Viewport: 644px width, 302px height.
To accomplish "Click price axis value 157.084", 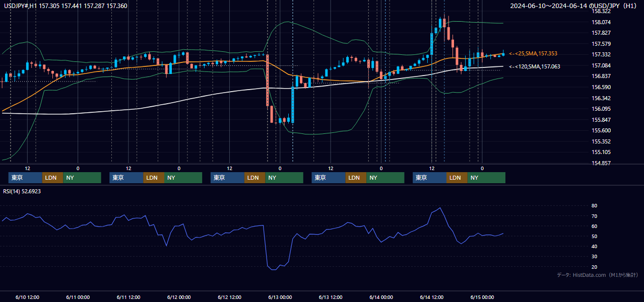I will [602, 65].
